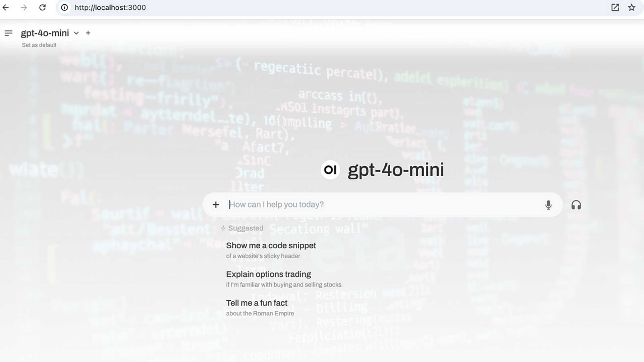Open voice call mode via headphones icon
The image size is (644, 362).
coord(576,204)
